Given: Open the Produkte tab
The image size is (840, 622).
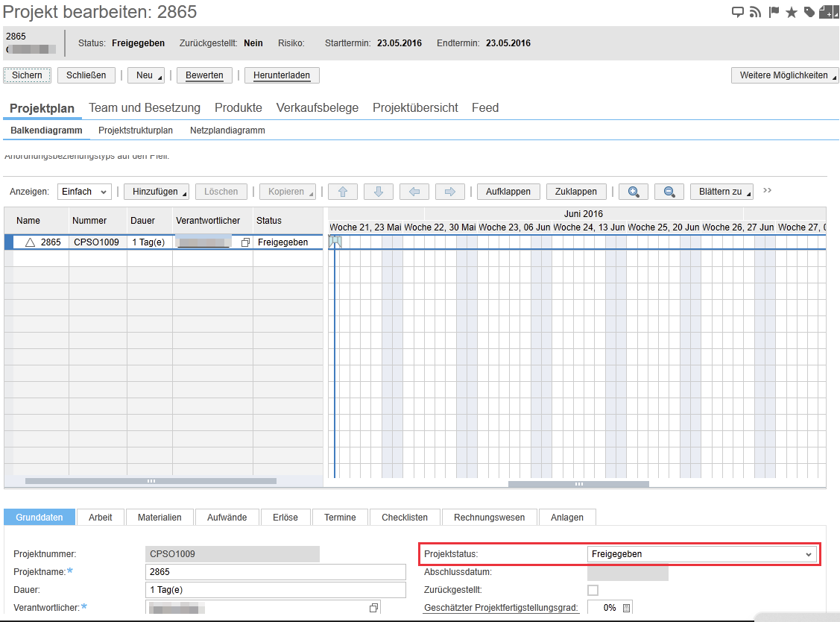Looking at the screenshot, I should point(239,108).
